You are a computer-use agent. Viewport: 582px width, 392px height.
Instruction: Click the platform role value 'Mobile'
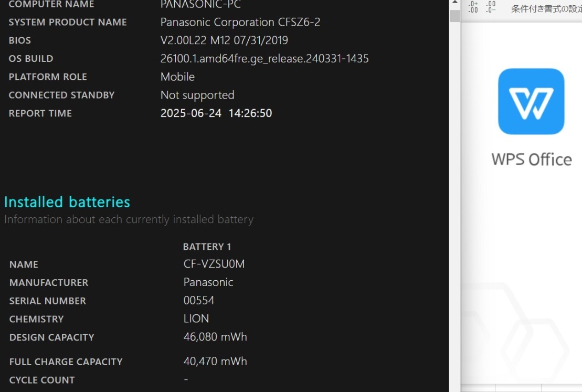point(177,77)
